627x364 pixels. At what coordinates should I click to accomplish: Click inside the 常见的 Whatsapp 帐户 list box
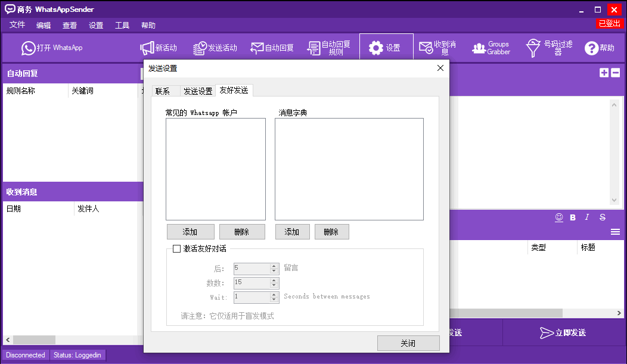(x=216, y=169)
